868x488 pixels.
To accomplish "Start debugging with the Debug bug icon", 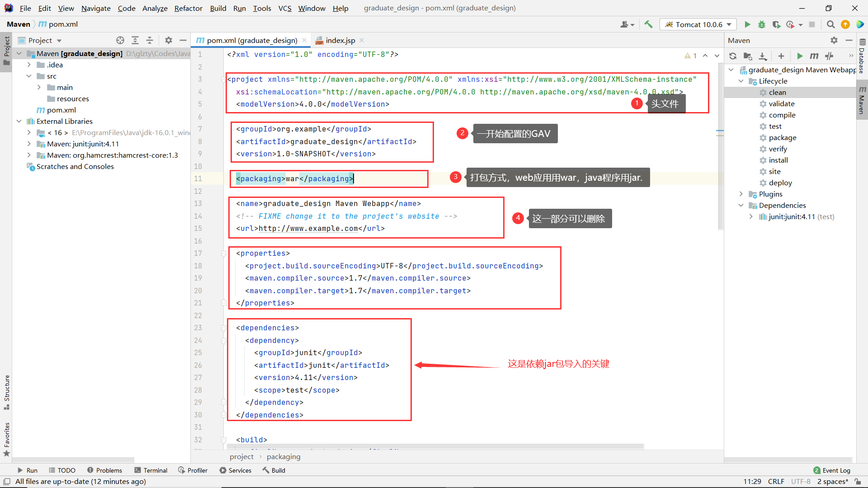I will pyautogui.click(x=762, y=24).
